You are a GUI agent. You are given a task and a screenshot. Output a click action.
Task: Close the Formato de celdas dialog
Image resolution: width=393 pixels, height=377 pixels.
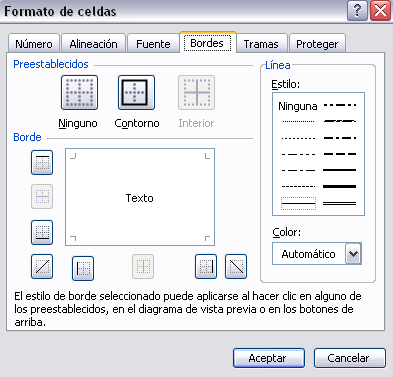(x=380, y=11)
